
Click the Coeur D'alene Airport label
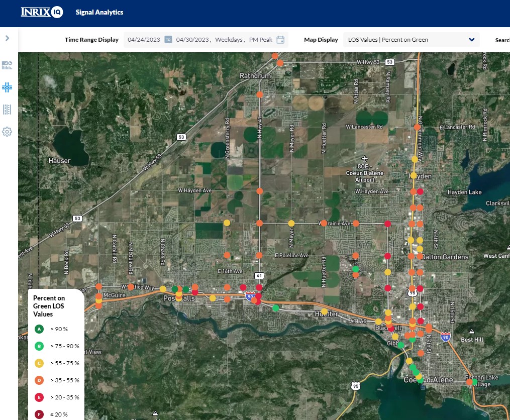pos(365,173)
